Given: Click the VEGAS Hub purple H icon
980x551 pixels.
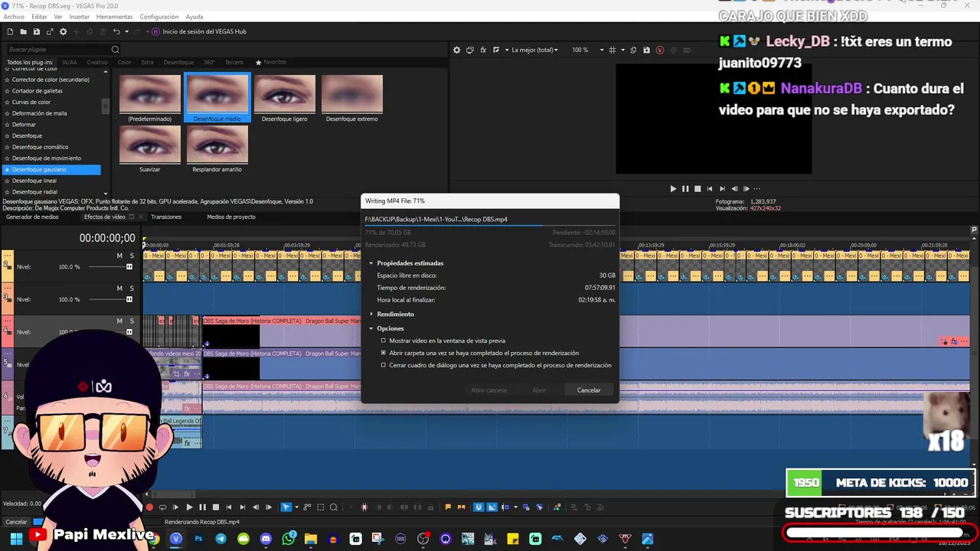Looking at the screenshot, I should point(155,31).
